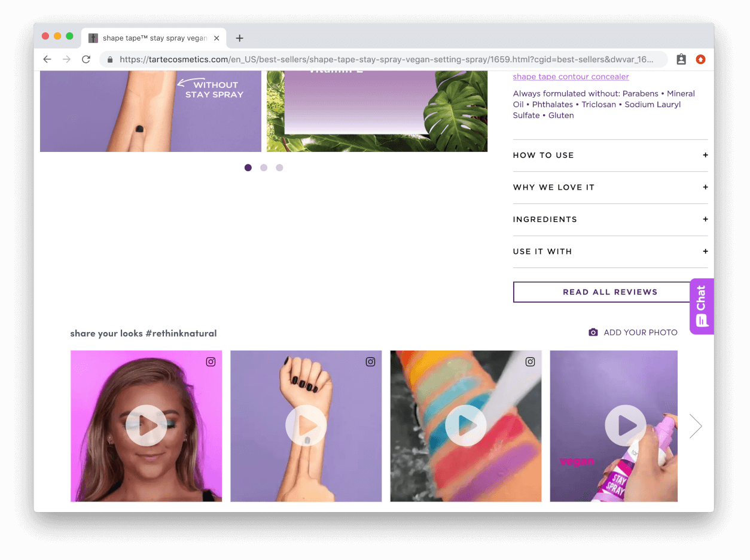Image resolution: width=750 pixels, height=560 pixels.
Task: Expand the USE IT WITH section
Action: (610, 252)
